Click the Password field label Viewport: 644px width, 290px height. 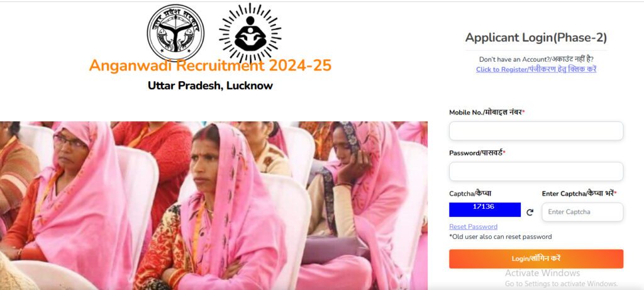[477, 153]
